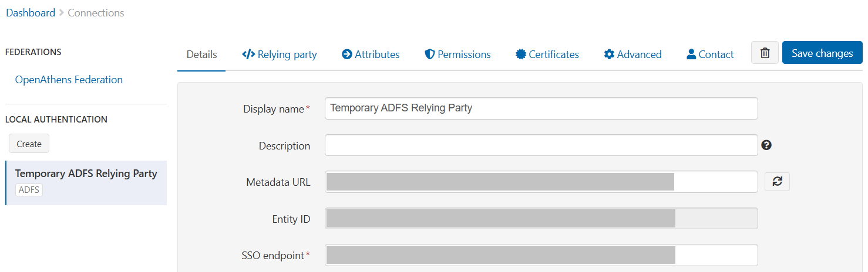This screenshot has width=868, height=272.
Task: Focus the Description input field
Action: tap(541, 145)
